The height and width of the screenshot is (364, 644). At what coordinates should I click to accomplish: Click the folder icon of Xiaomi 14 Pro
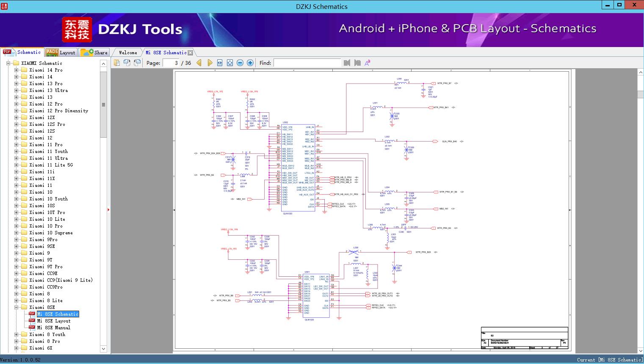(24, 70)
